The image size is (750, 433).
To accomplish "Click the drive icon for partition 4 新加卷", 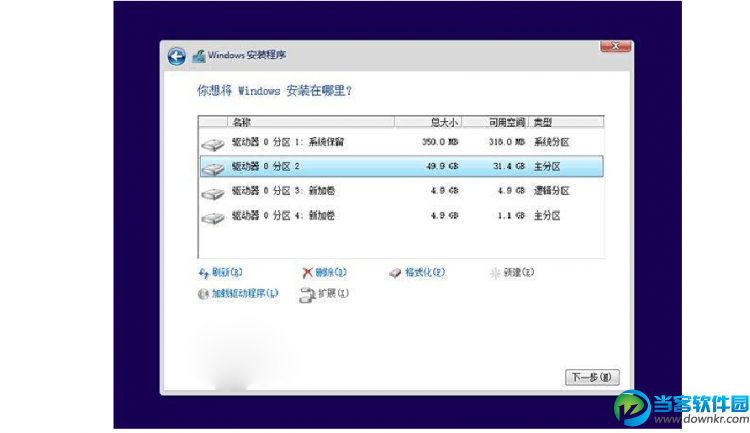I will (213, 218).
